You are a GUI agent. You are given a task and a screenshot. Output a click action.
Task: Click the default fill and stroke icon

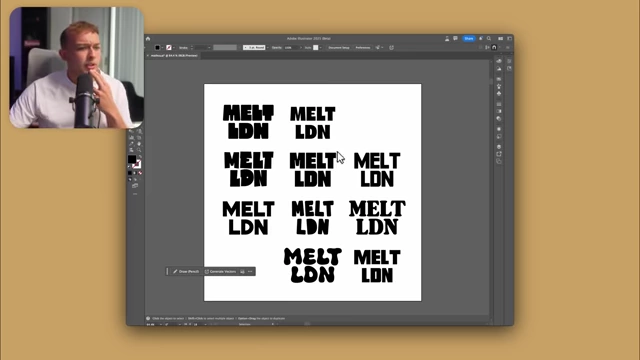tap(130, 167)
